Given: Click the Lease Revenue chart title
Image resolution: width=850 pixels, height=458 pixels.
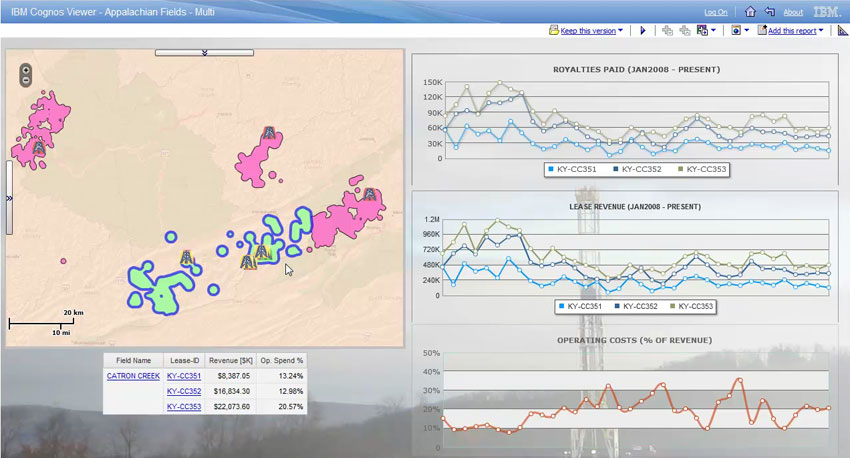Looking at the screenshot, I should point(635,207).
